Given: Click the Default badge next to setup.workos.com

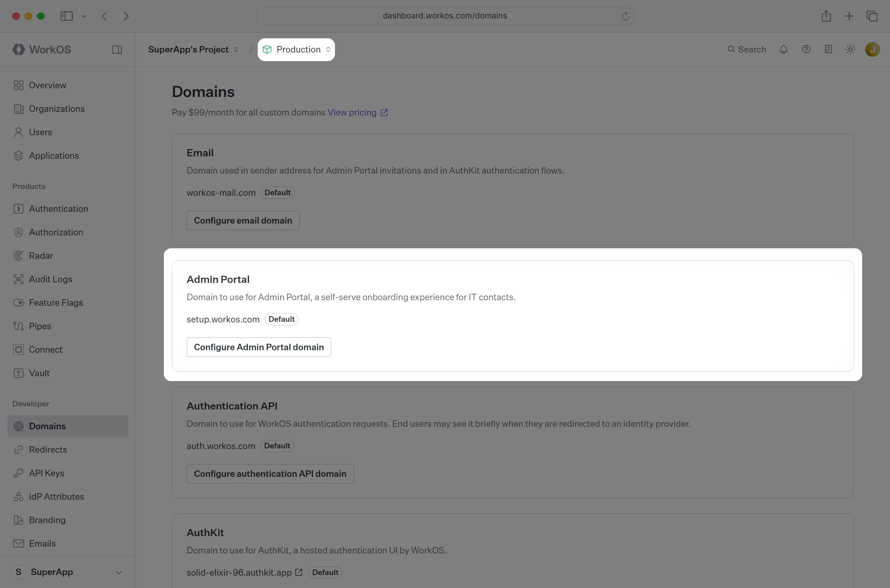Looking at the screenshot, I should click(282, 319).
